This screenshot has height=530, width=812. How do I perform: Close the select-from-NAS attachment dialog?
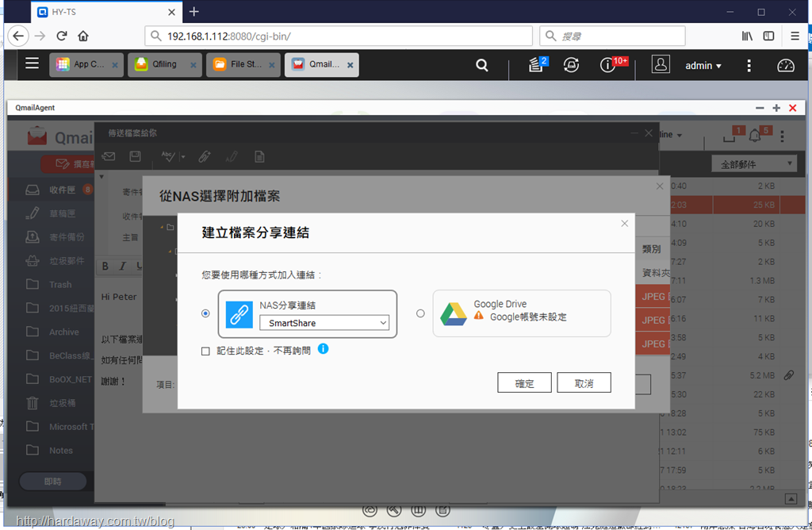click(660, 186)
